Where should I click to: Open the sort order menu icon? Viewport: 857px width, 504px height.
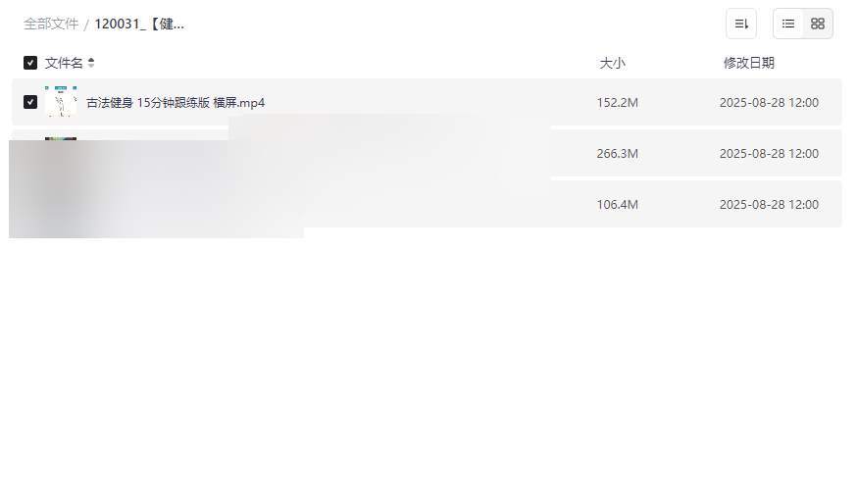point(741,25)
